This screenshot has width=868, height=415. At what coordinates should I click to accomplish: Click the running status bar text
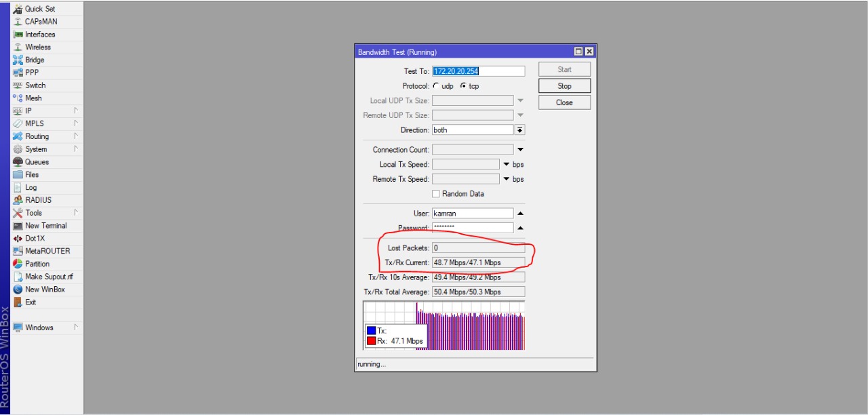[x=372, y=365]
